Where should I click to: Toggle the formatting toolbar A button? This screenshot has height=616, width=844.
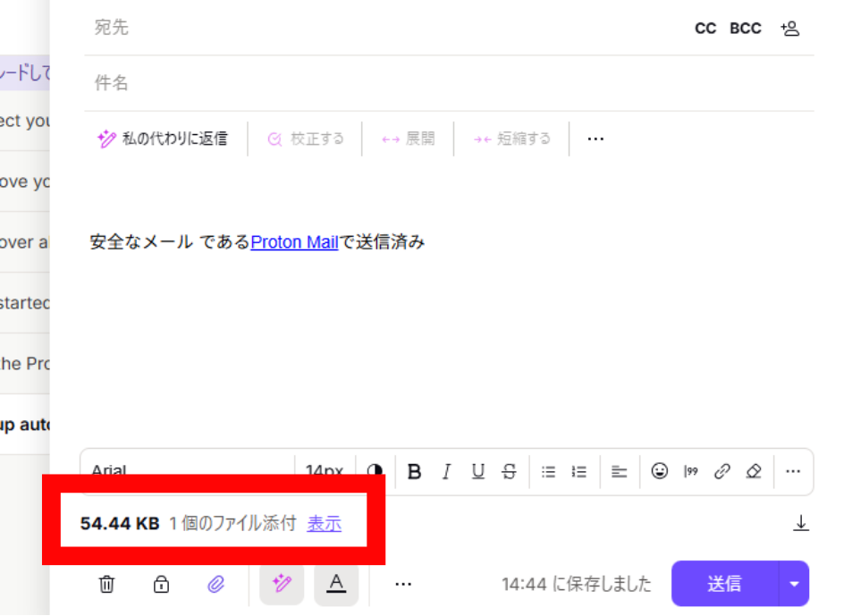(336, 584)
